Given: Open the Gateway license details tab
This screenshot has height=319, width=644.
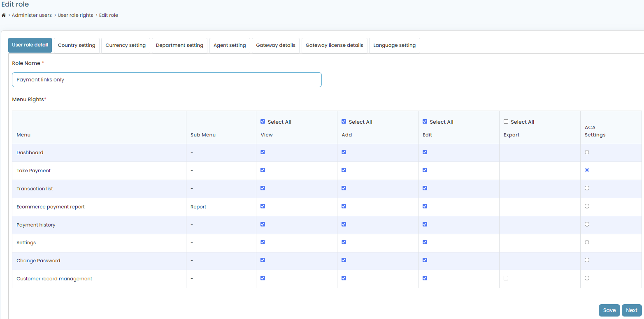Looking at the screenshot, I should 334,45.
